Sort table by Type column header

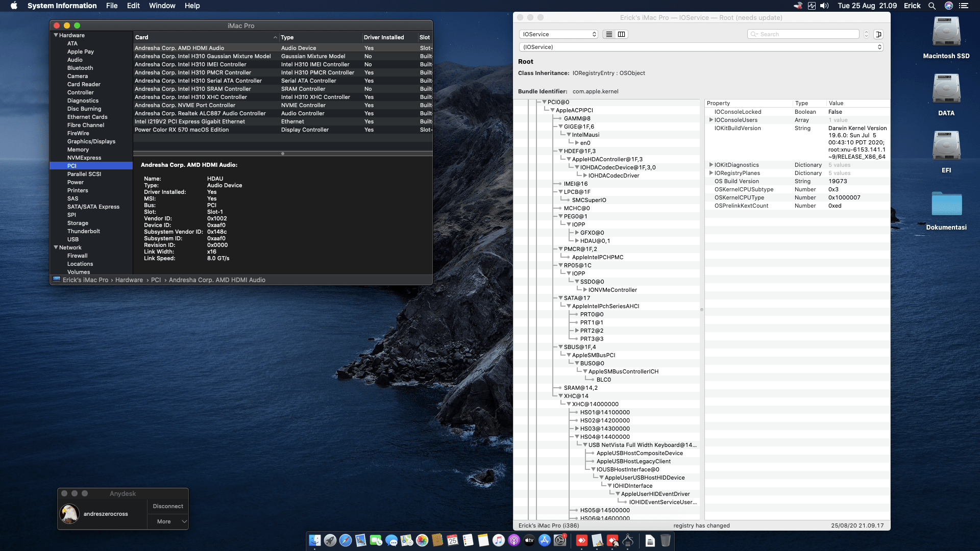(321, 37)
